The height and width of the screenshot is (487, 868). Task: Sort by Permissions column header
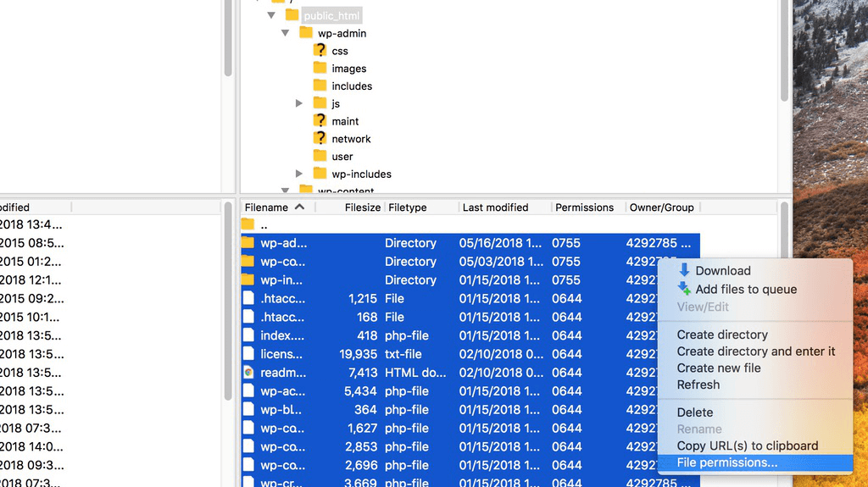tap(584, 207)
